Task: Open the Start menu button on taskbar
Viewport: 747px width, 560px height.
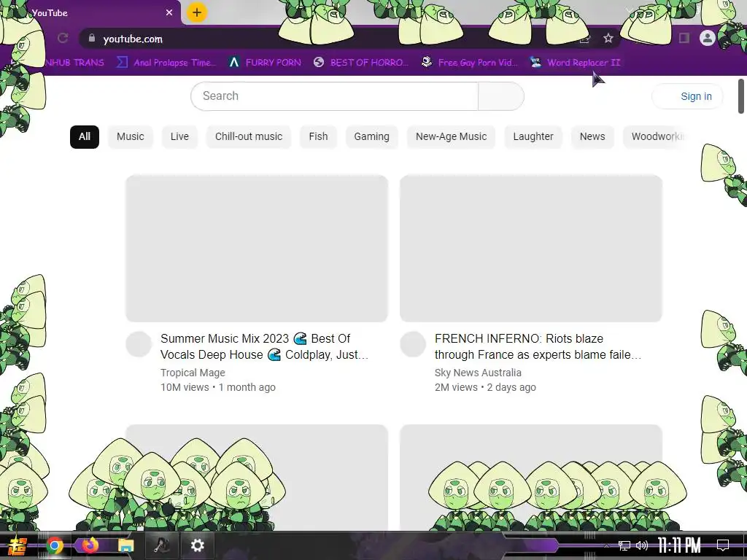Action: point(17,545)
